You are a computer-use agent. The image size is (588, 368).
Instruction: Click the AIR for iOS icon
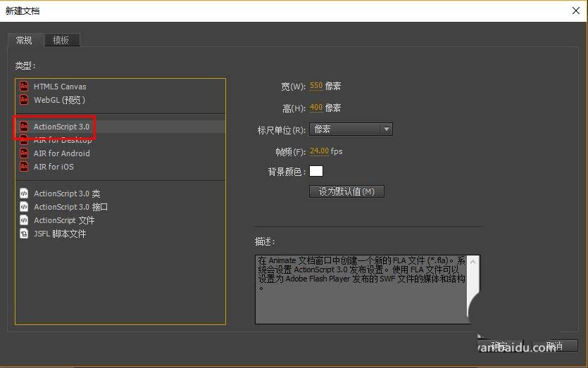[x=24, y=166]
